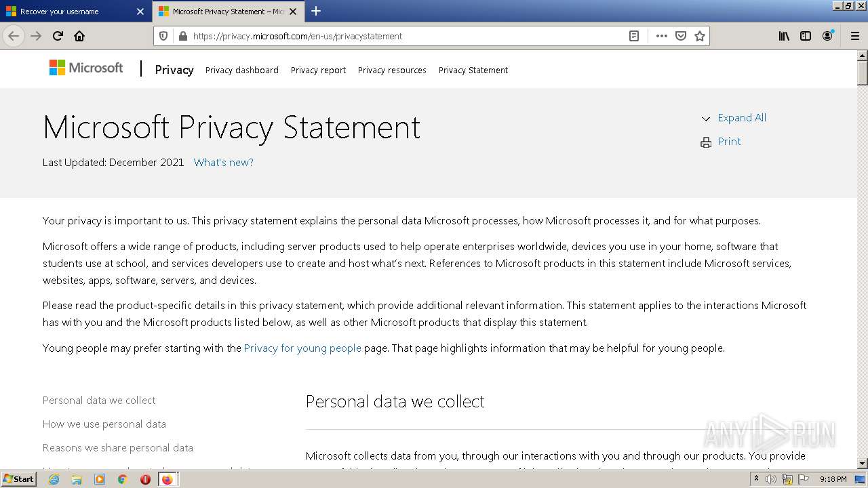Click the page vertical scrollbar thumb
Screen dimensions: 868x488
point(862,73)
